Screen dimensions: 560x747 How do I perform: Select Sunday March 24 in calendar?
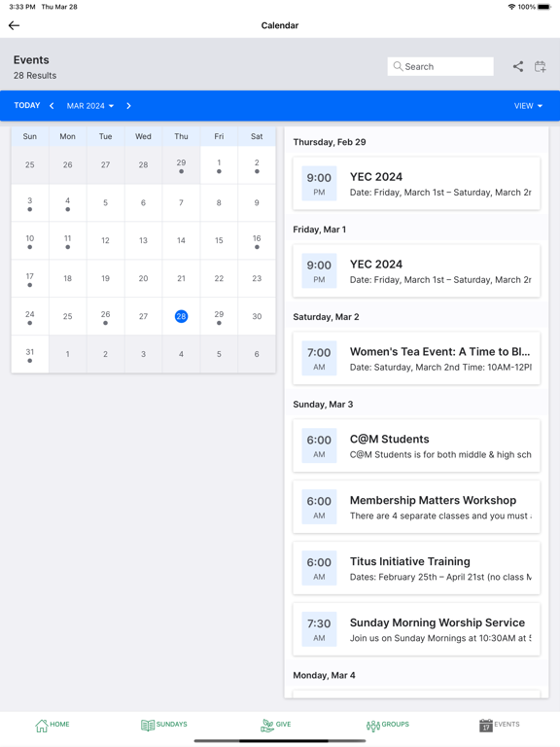click(29, 316)
